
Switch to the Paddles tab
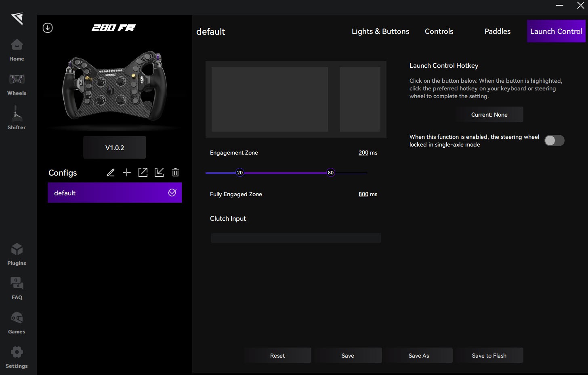click(x=498, y=31)
